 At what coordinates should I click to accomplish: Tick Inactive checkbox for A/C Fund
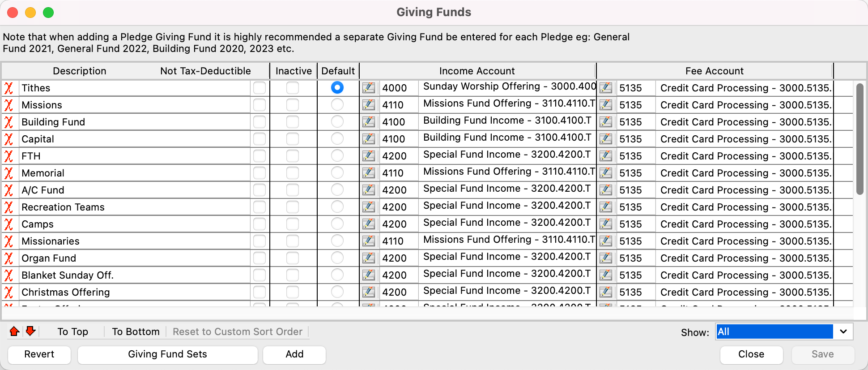click(x=293, y=190)
